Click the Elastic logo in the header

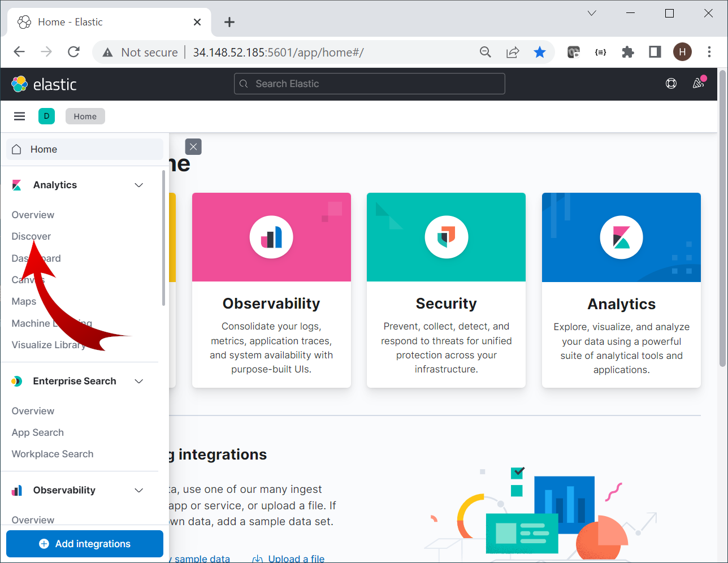(x=44, y=84)
